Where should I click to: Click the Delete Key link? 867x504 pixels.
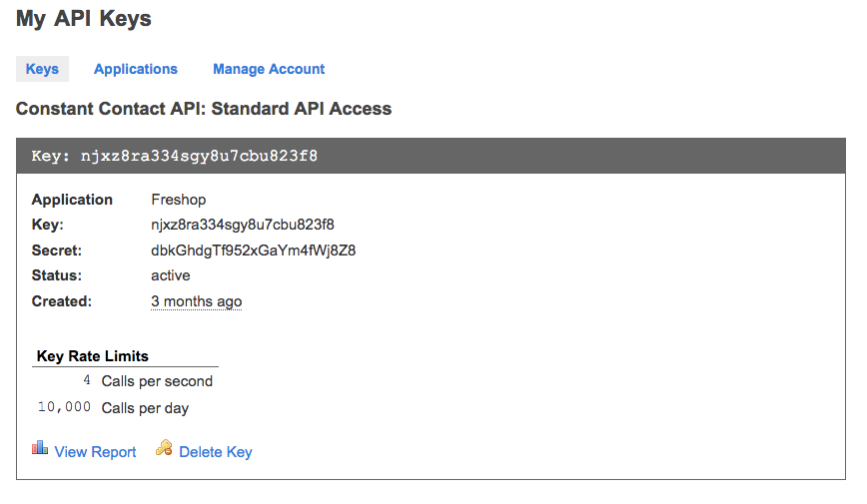(x=216, y=452)
